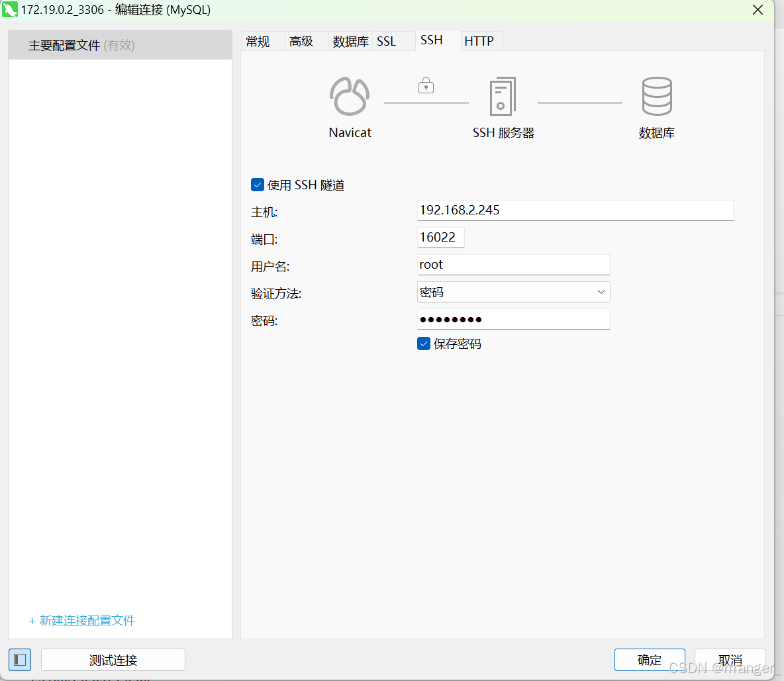The width and height of the screenshot is (784, 681).
Task: Toggle the sidebar panel icon at bottom left
Action: point(20,660)
